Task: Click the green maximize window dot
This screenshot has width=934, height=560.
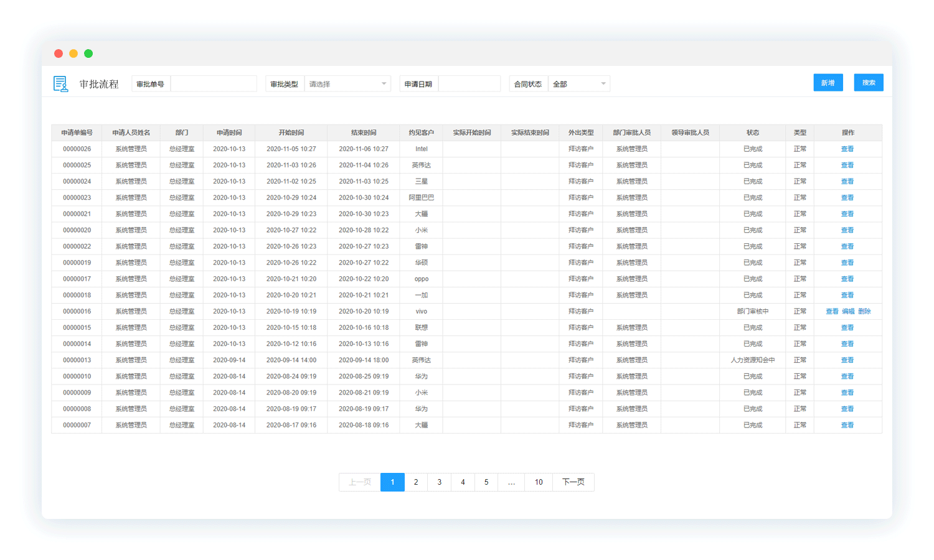Action: click(88, 54)
